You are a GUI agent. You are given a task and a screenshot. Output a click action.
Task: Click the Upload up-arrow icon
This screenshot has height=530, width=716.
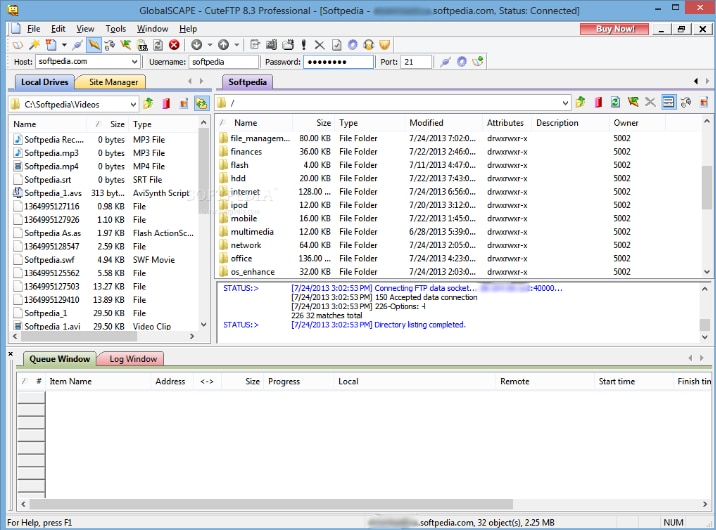tap(223, 45)
